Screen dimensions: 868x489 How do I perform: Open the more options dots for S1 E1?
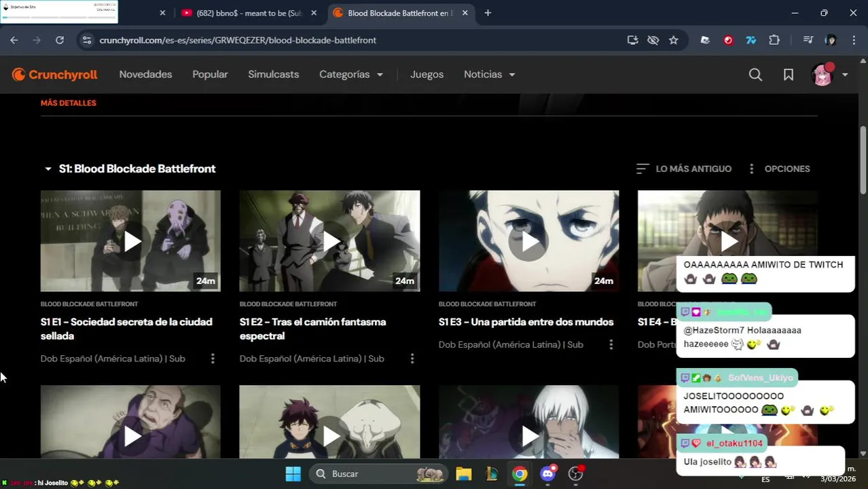pos(213,359)
